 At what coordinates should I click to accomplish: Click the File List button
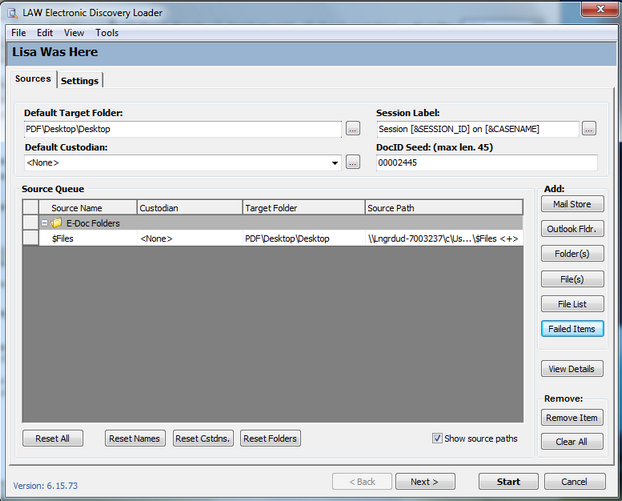[x=572, y=304]
